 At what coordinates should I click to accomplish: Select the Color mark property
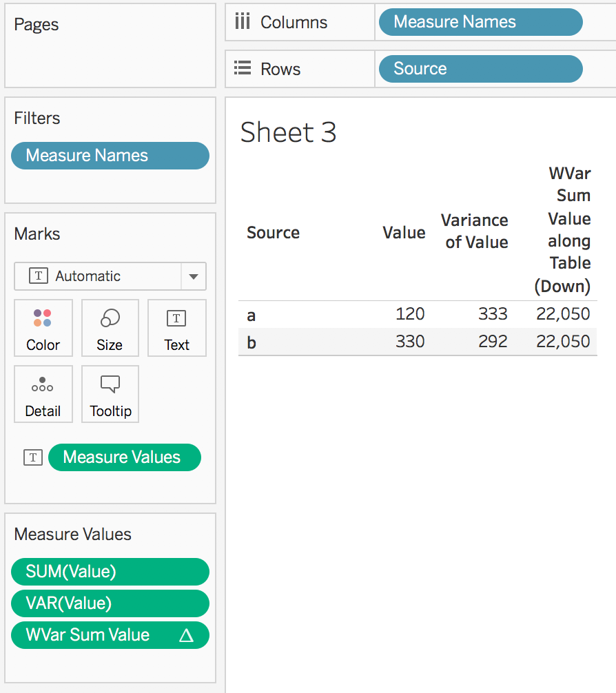[x=43, y=329]
